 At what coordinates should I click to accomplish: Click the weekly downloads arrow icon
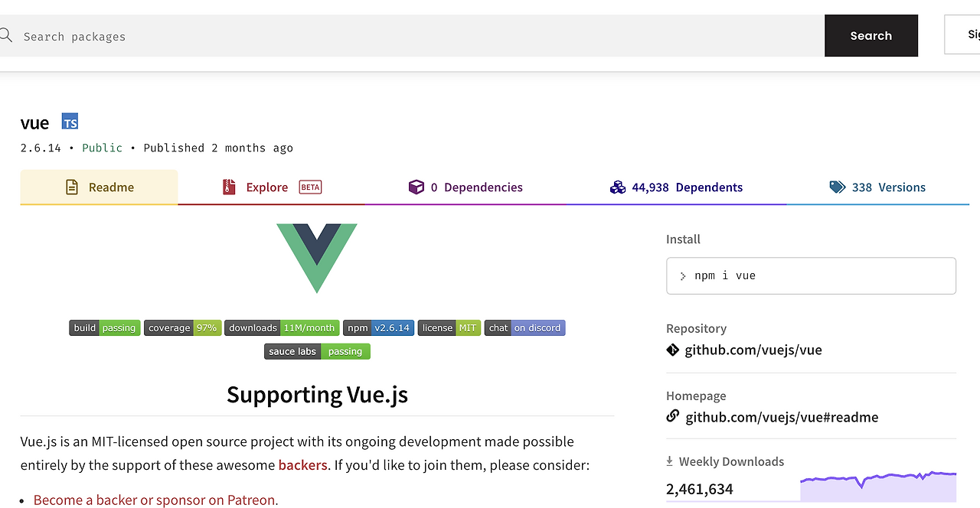[670, 461]
